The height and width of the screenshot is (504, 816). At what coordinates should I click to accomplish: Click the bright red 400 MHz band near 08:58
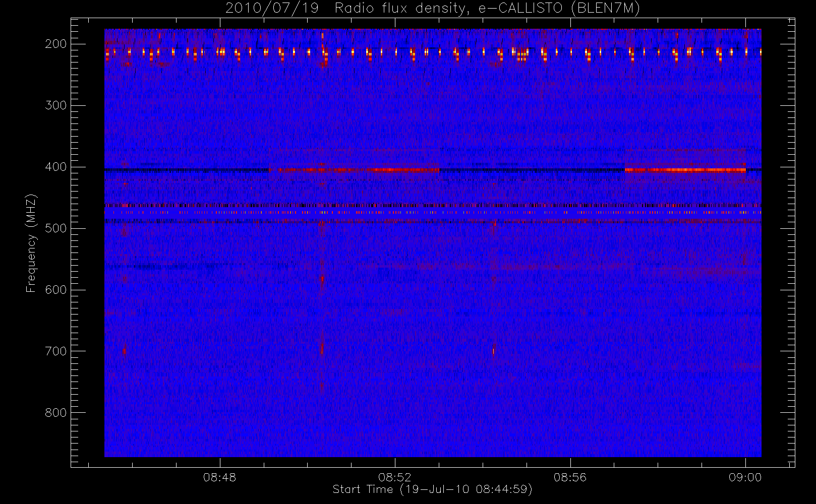point(685,170)
